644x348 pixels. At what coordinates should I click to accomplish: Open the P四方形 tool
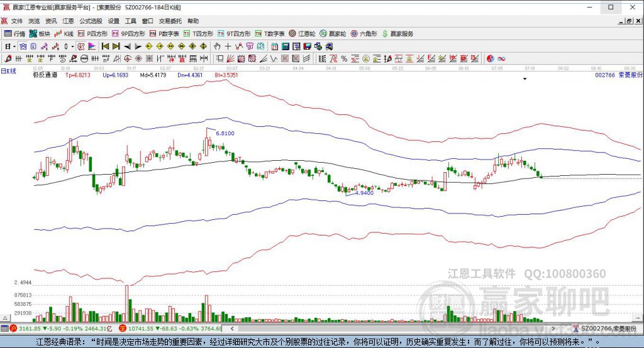coord(93,34)
